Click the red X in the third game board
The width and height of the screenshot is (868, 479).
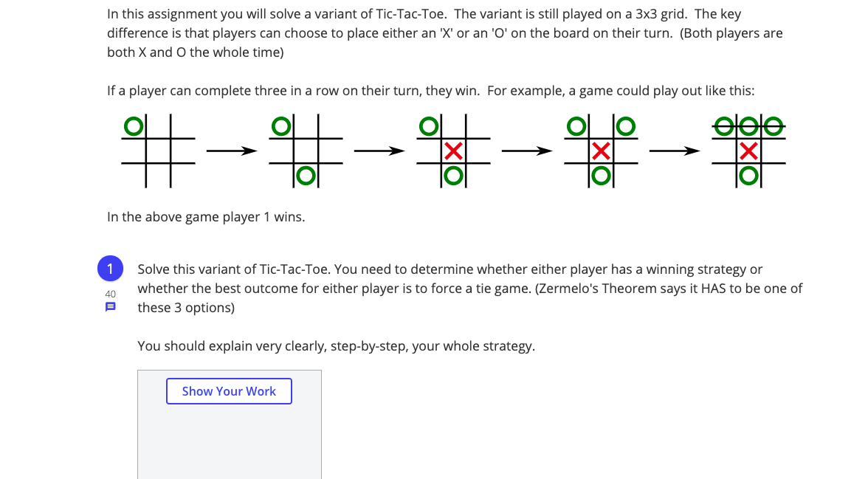[453, 151]
